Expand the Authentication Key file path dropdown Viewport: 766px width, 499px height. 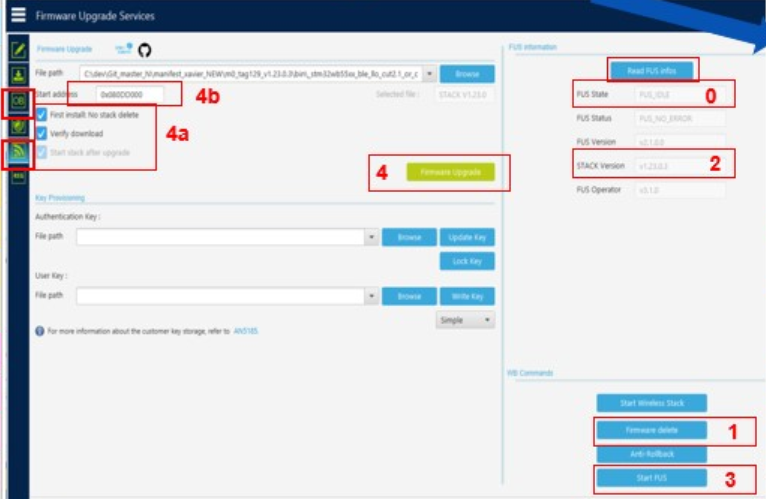[371, 237]
